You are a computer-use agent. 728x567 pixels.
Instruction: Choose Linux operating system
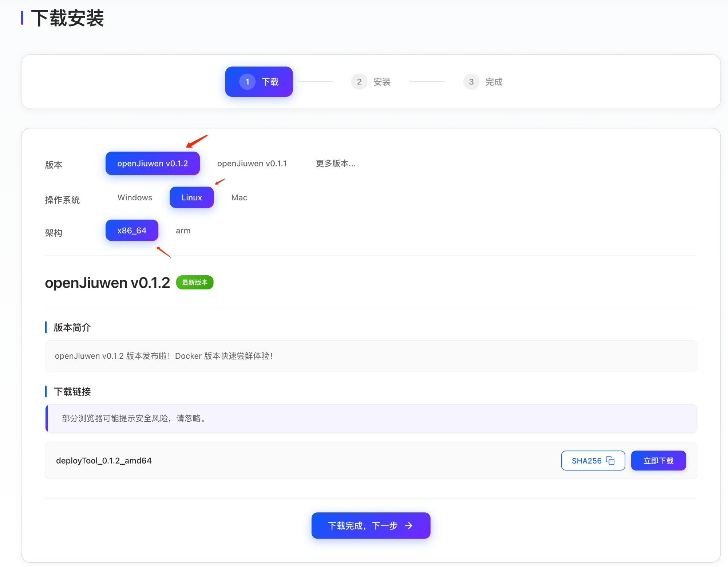tap(191, 197)
